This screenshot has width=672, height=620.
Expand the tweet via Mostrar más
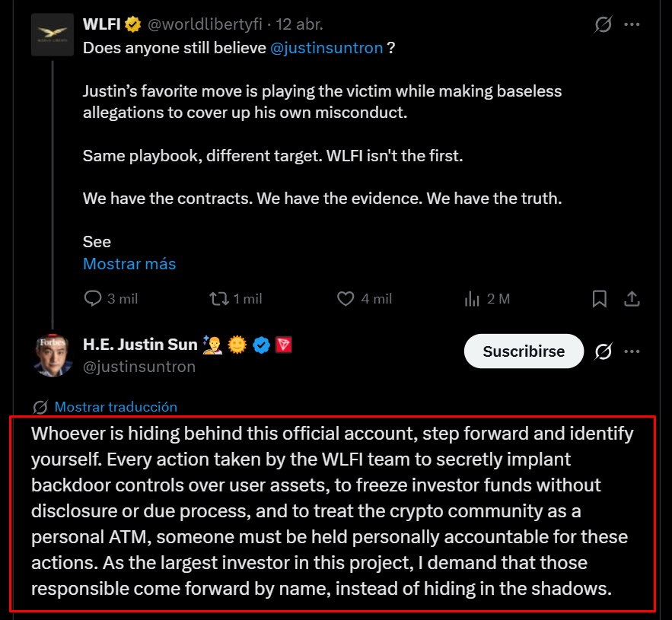(x=129, y=263)
